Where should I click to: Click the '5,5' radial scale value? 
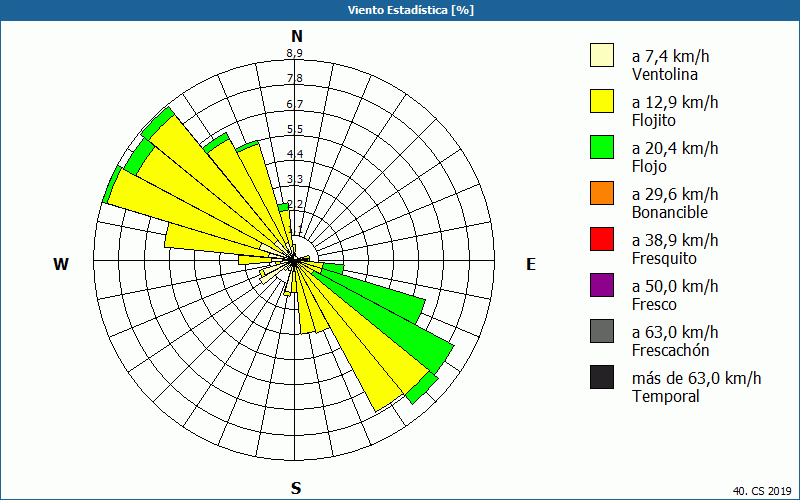pos(295,129)
